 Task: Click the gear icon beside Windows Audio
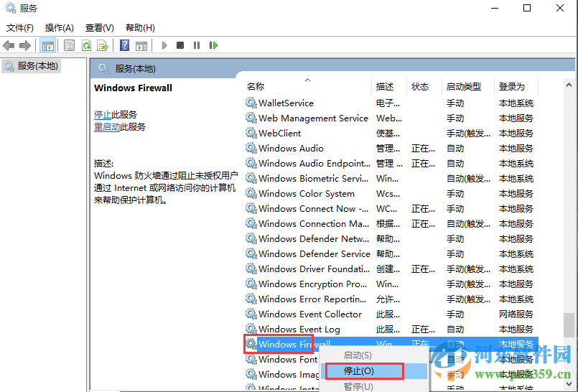click(x=251, y=148)
